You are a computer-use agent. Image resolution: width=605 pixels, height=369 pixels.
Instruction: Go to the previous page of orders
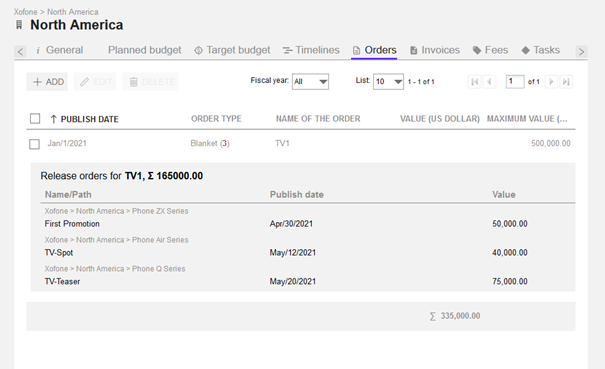(490, 82)
